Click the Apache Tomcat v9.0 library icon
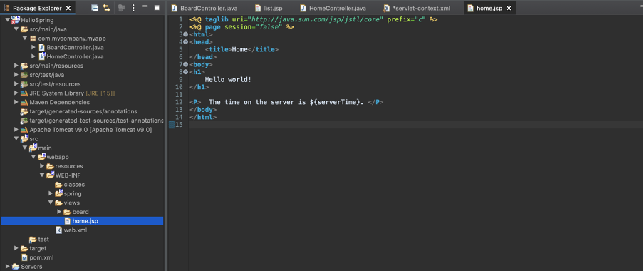Image resolution: width=644 pixels, height=271 pixels. point(24,130)
